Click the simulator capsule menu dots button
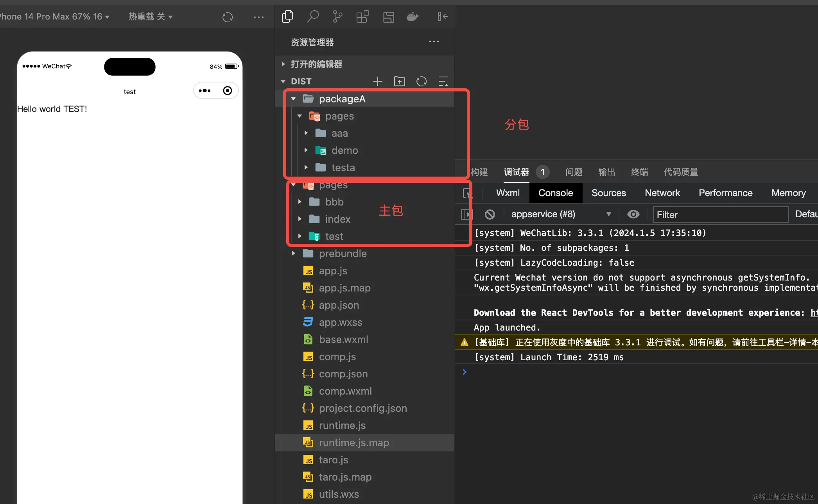This screenshot has height=504, width=818. [x=205, y=91]
